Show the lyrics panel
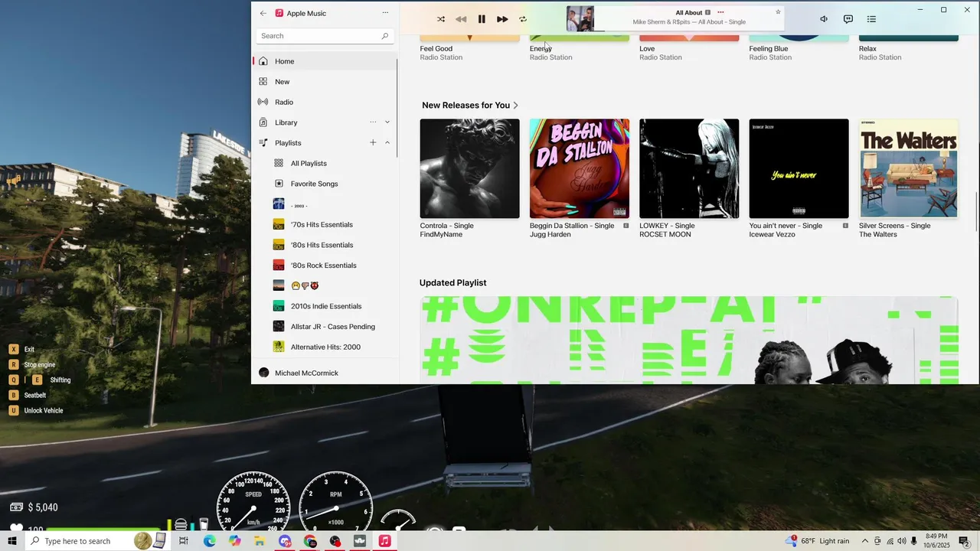This screenshot has height=551, width=980. 848,19
